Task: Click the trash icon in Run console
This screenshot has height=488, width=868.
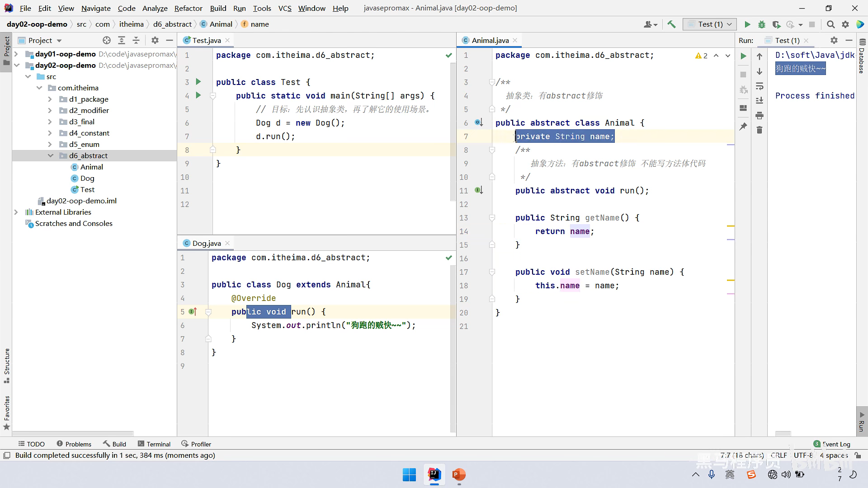Action: pos(759,130)
